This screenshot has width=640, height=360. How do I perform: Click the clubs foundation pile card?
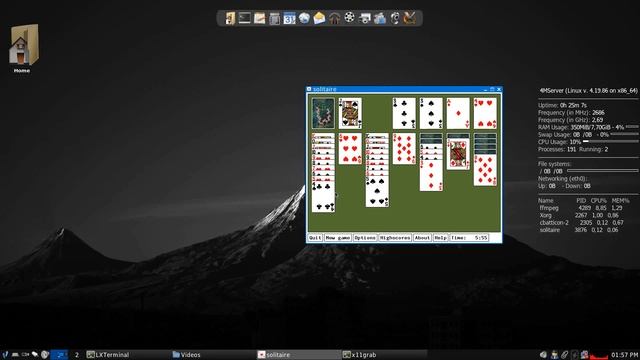(404, 113)
